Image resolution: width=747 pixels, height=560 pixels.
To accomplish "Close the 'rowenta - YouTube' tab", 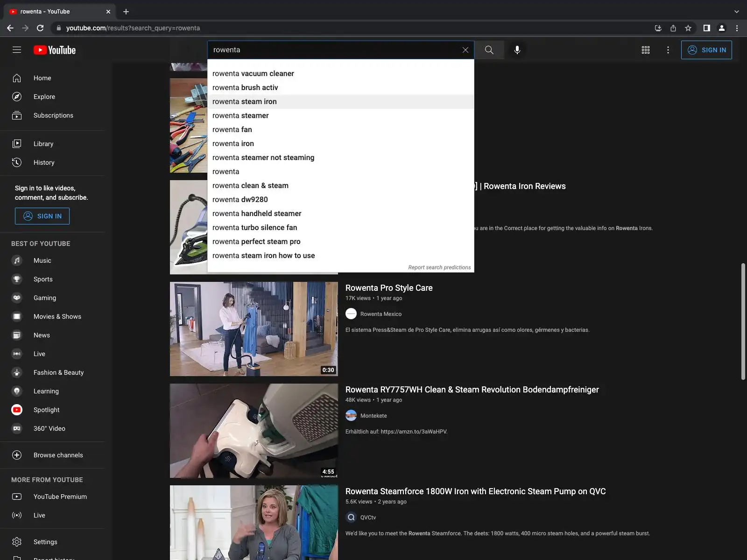I will tap(108, 12).
